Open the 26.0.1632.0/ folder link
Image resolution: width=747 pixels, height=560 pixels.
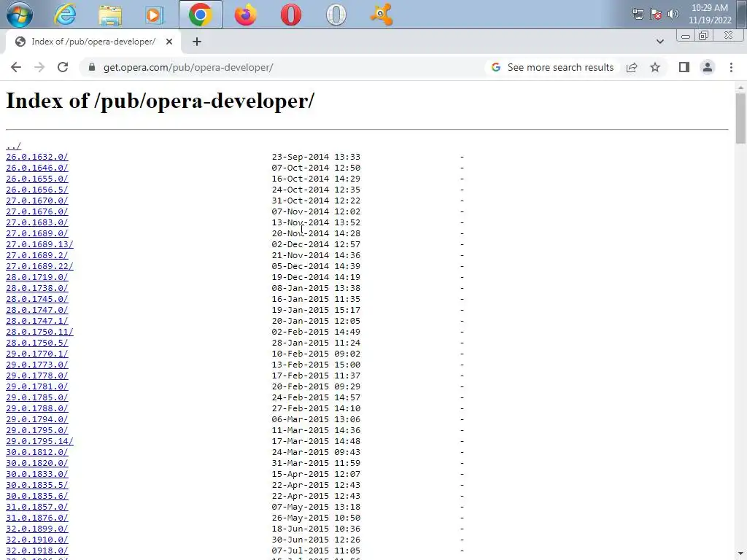point(36,157)
